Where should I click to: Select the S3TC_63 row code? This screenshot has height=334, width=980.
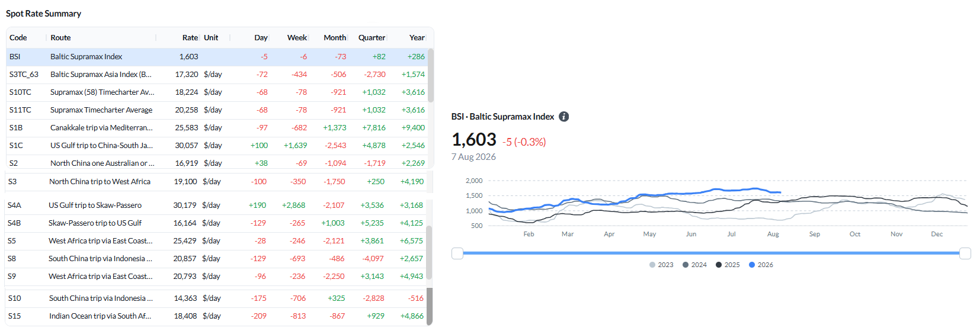24,75
